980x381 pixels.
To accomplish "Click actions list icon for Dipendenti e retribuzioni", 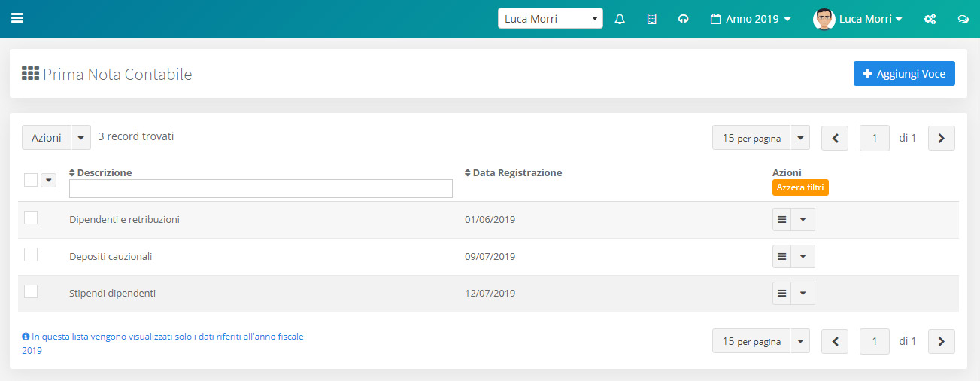I will (782, 219).
